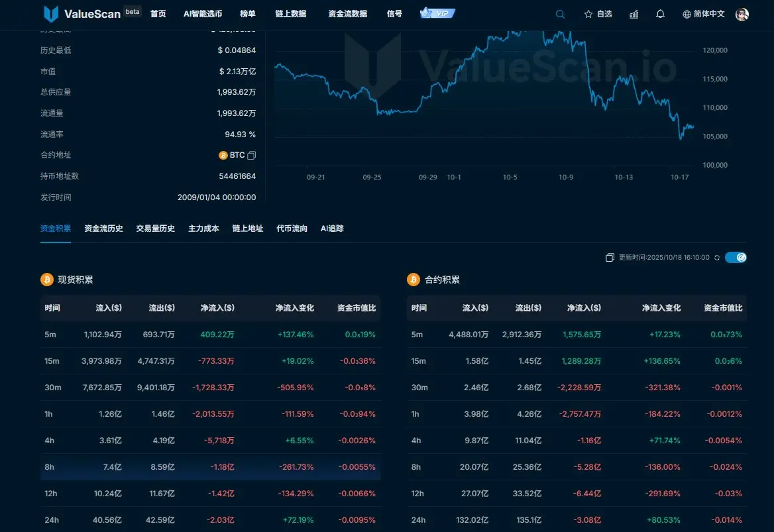Click spot 30m change -505.95%
774x532 pixels.
[x=296, y=388]
